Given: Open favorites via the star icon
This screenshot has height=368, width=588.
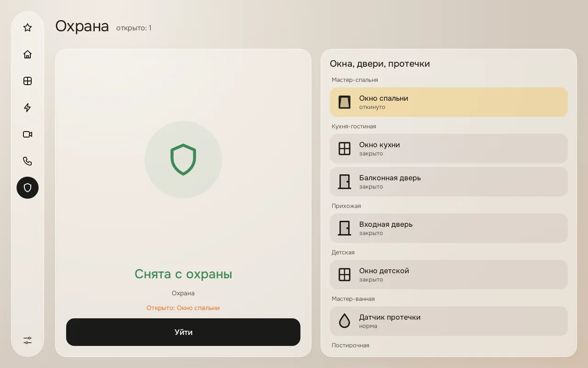Looking at the screenshot, I should pyautogui.click(x=28, y=28).
